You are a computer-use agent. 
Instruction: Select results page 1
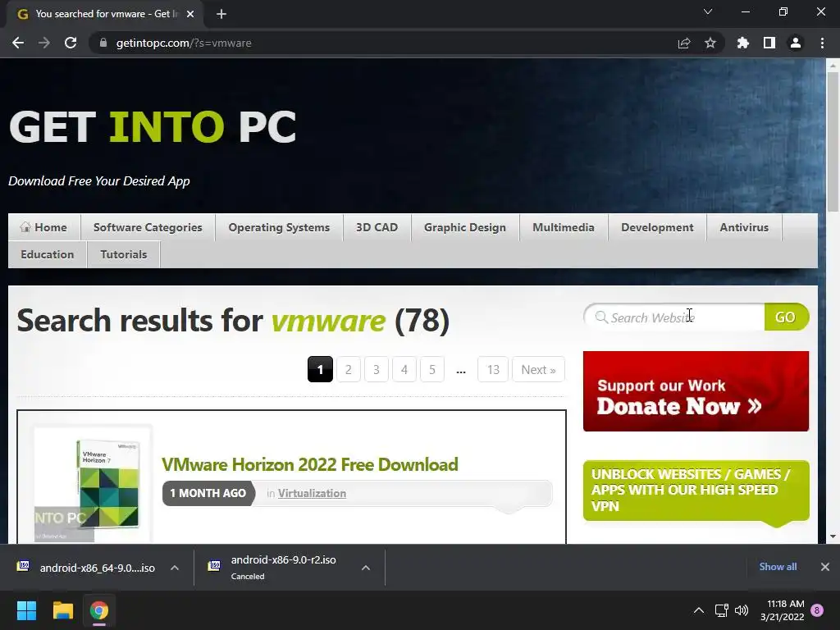click(x=320, y=370)
